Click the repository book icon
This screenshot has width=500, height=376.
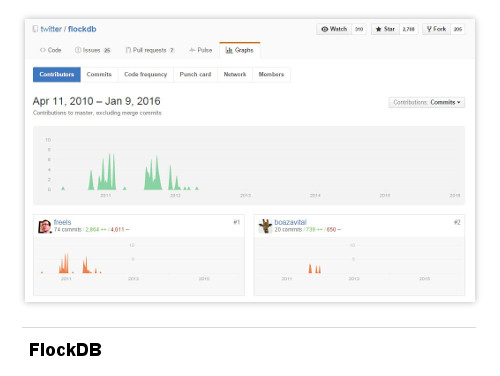tap(35, 29)
